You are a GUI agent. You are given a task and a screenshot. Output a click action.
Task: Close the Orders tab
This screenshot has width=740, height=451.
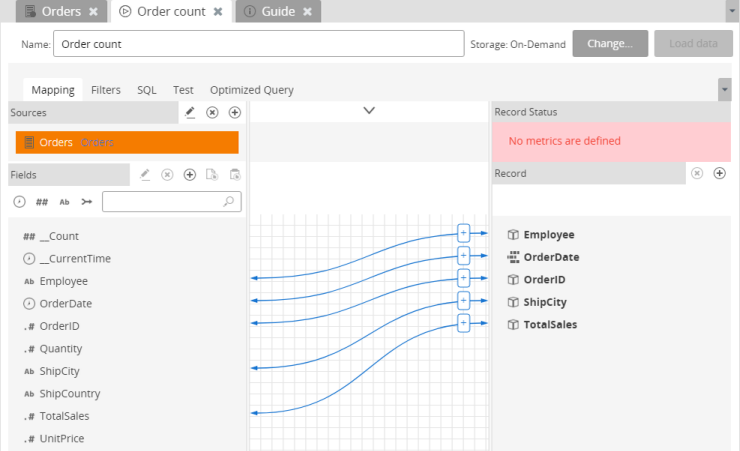pyautogui.click(x=93, y=11)
